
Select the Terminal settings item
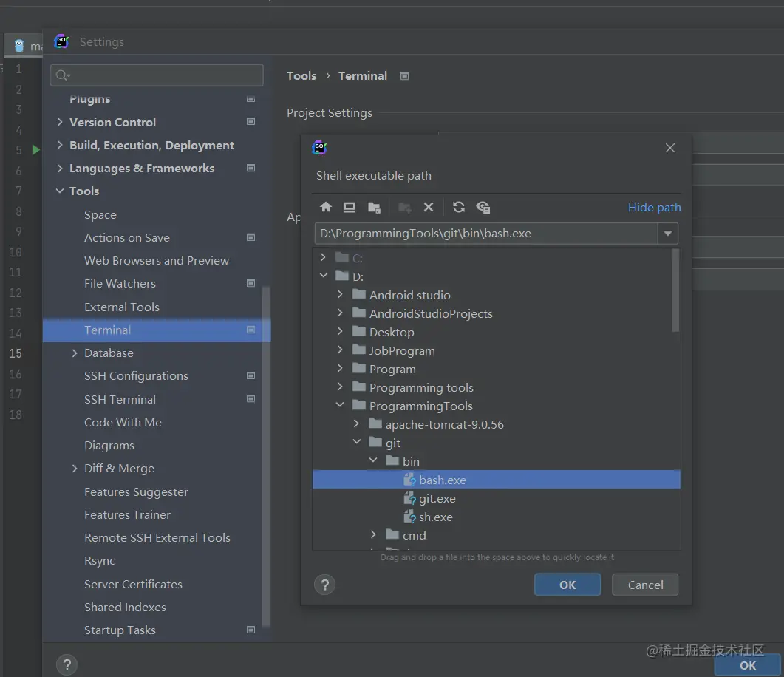[x=157, y=330]
